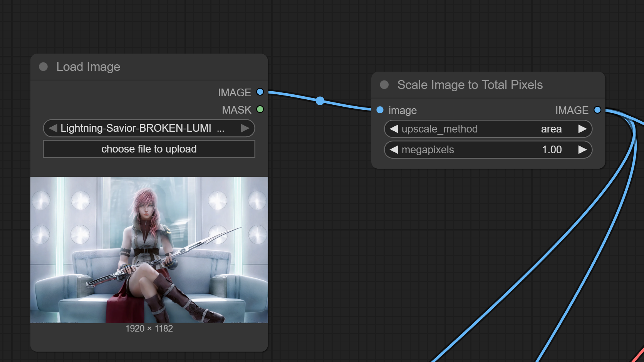
Task: Click the IMAGE output socket on Load Image
Action: point(260,92)
